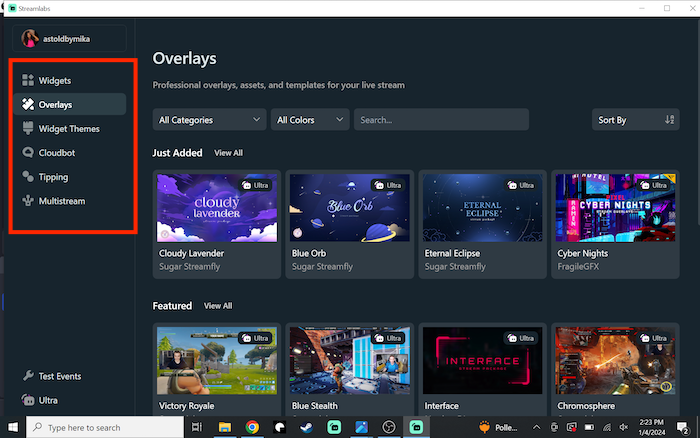Viewport: 700px width, 438px height.
Task: Open the astoldbymika profile menu
Action: point(68,38)
